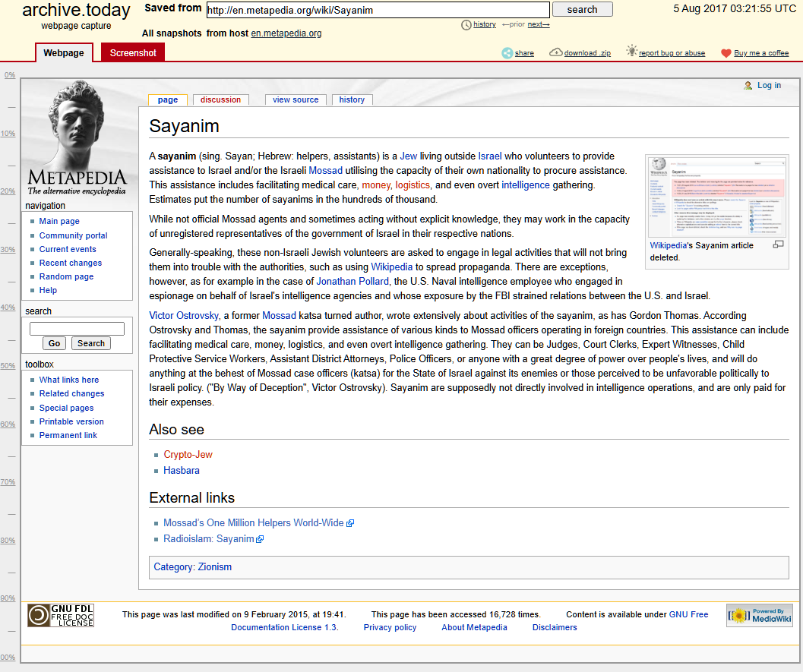This screenshot has height=672, width=803.
Task: Open the en.metapedia.org host link
Action: point(286,33)
